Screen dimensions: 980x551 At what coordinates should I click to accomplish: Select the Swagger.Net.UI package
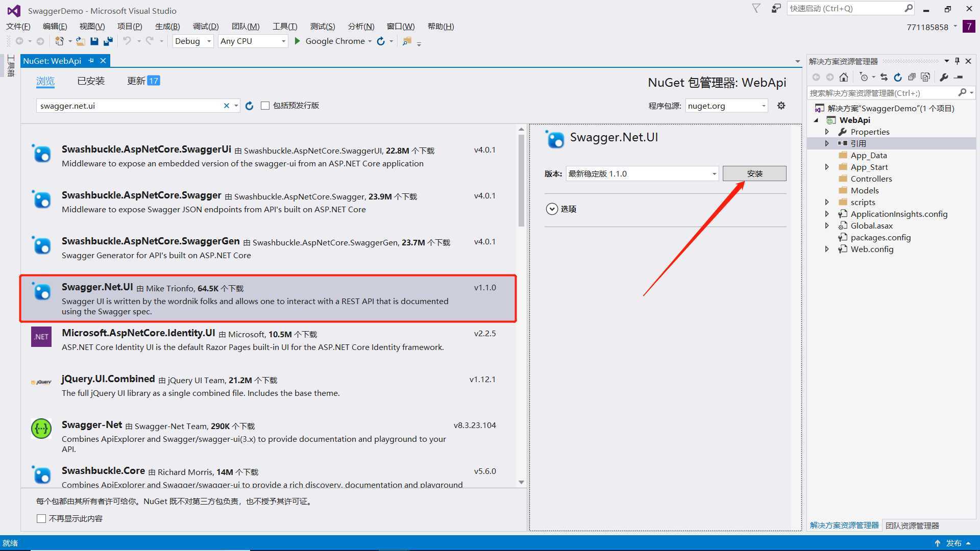pyautogui.click(x=268, y=298)
